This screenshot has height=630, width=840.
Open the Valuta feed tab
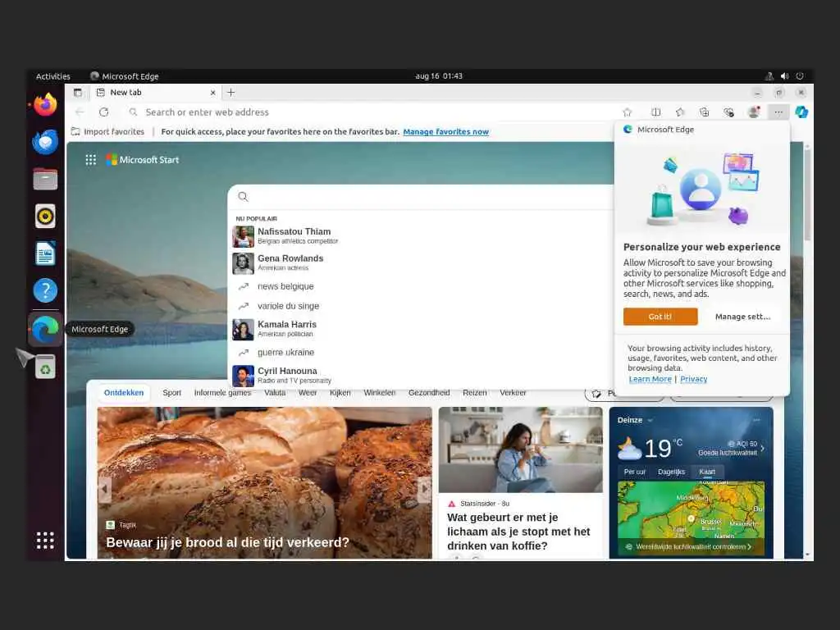tap(275, 393)
